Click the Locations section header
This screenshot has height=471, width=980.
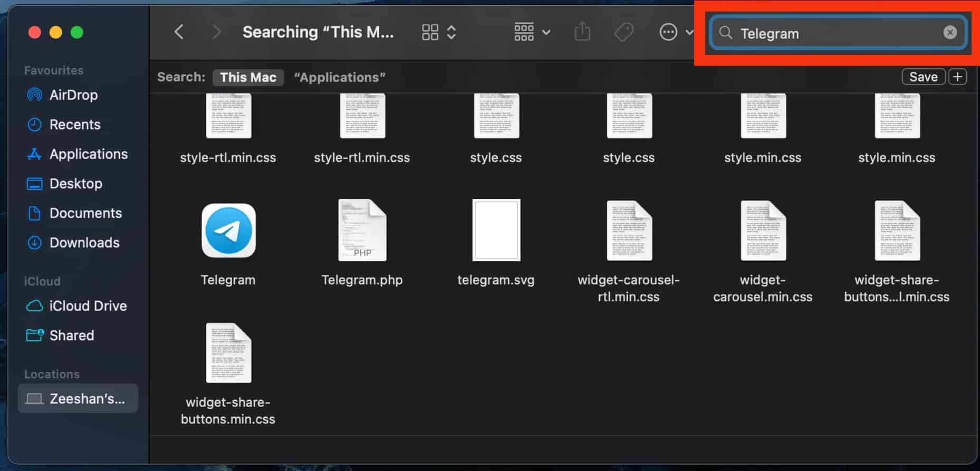(52, 374)
